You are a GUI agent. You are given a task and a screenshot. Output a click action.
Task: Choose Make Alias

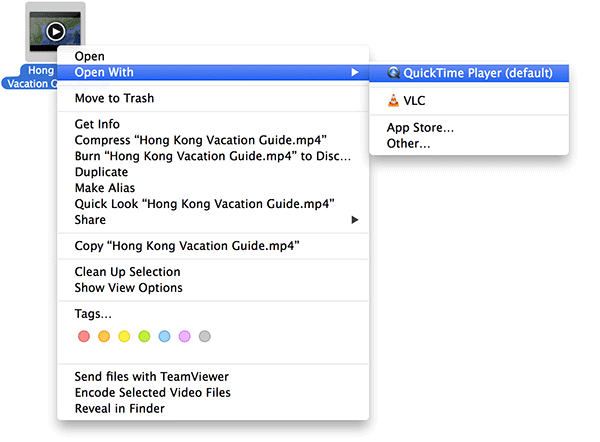(x=213, y=188)
